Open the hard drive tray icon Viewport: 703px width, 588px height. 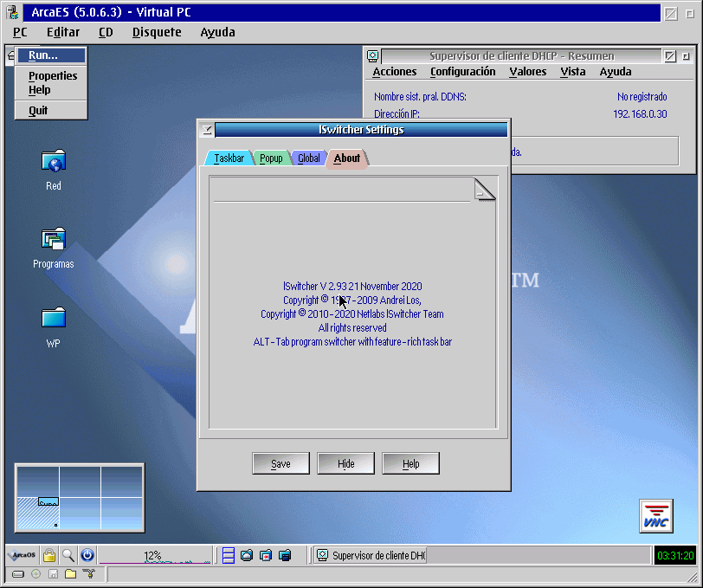tap(18, 574)
